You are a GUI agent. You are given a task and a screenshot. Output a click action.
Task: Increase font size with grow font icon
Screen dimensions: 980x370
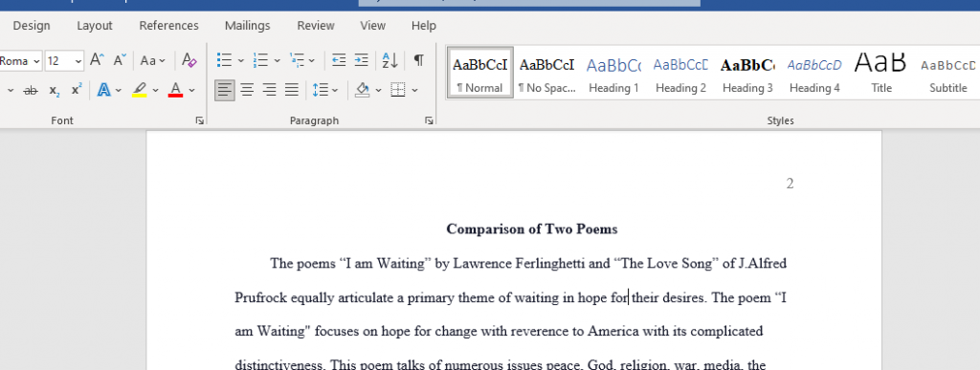coord(97,60)
